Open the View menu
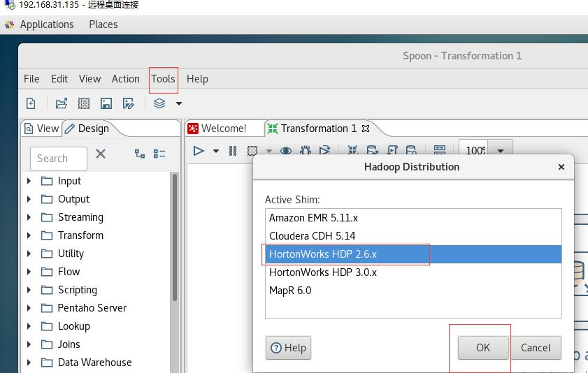Screen dimensions: 588x373 click(89, 79)
